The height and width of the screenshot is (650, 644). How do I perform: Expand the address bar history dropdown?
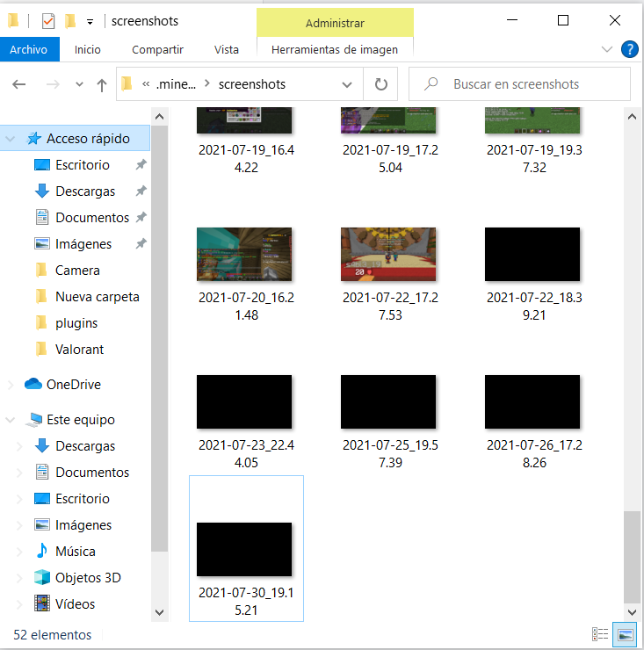click(347, 84)
